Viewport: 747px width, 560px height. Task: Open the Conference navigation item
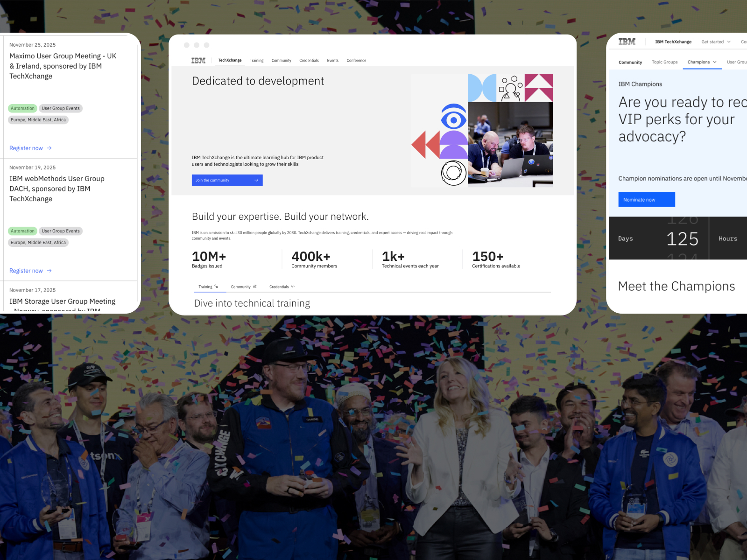click(x=356, y=61)
